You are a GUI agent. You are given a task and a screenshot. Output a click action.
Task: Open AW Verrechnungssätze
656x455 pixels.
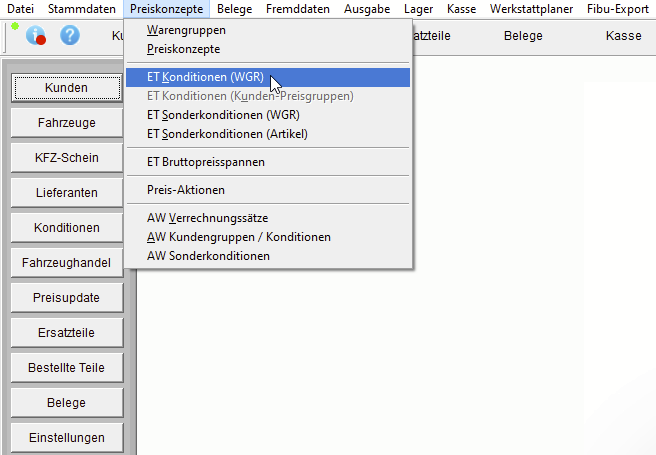click(268, 218)
